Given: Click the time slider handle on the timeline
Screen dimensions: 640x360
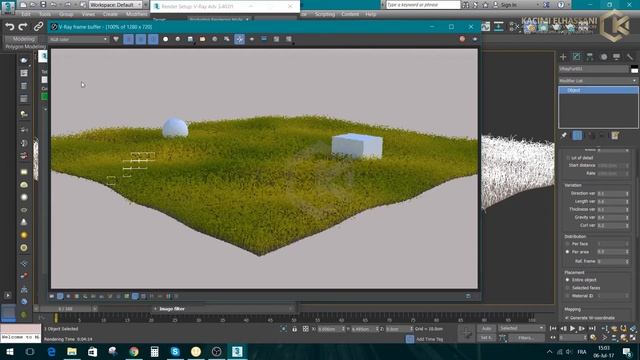Looking at the screenshot, I should (66, 309).
